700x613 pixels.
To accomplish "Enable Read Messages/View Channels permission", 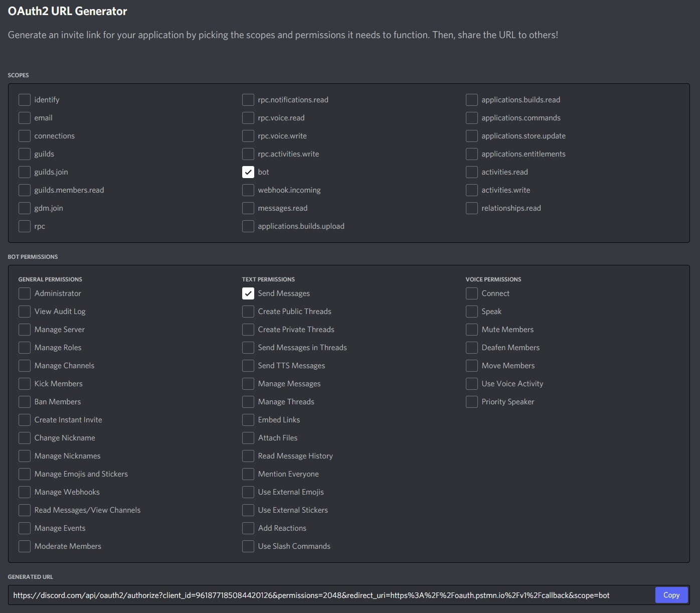I will pos(24,510).
